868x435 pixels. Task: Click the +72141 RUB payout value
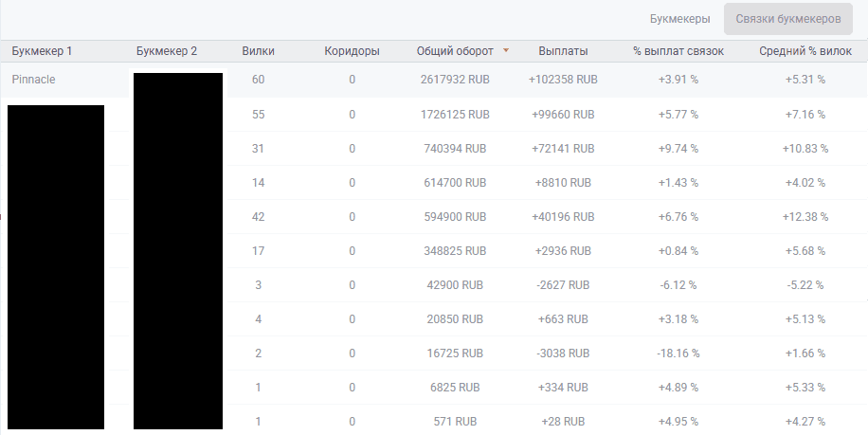563,149
